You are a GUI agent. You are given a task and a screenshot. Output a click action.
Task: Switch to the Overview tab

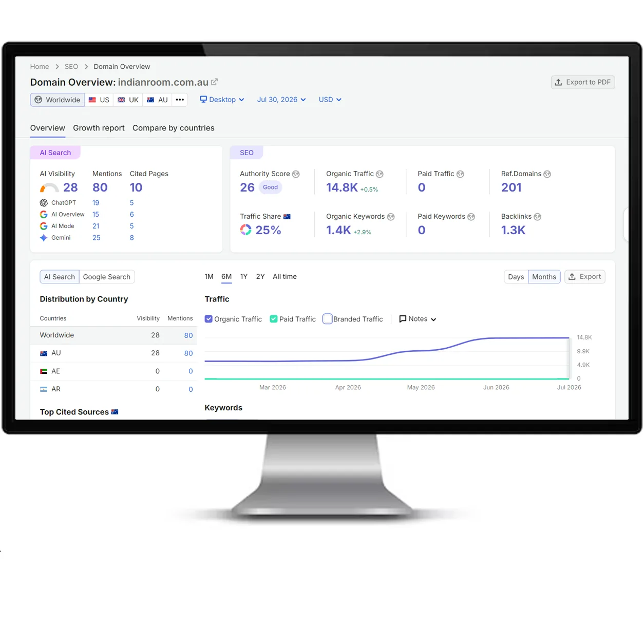[x=48, y=128]
